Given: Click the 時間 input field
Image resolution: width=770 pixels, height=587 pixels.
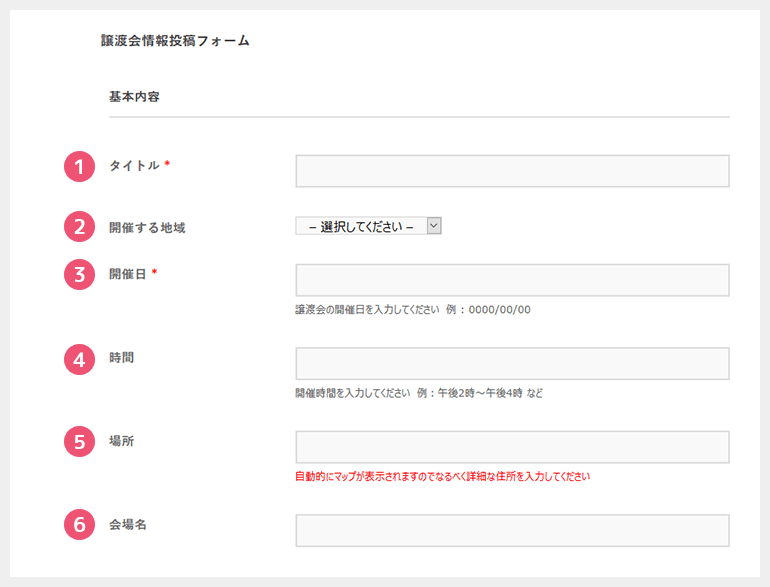Looking at the screenshot, I should click(512, 363).
